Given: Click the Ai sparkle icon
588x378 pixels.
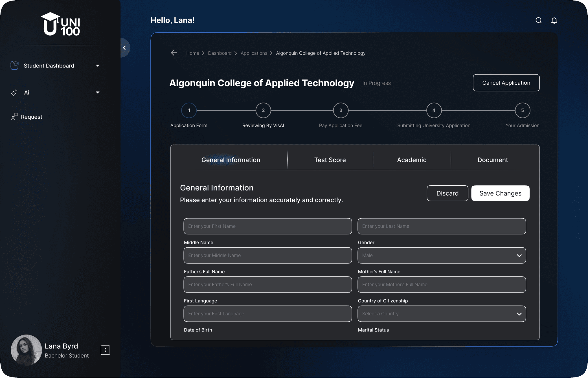Looking at the screenshot, I should 14,93.
